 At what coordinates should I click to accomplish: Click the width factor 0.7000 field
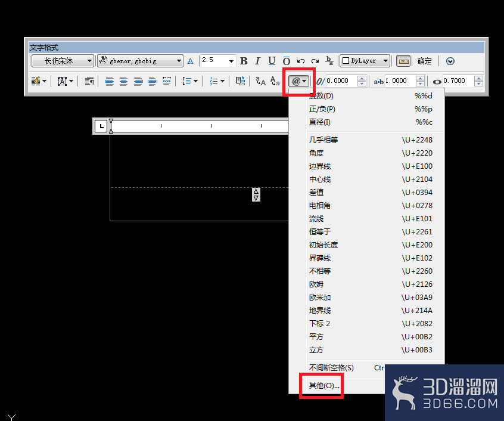click(x=458, y=81)
